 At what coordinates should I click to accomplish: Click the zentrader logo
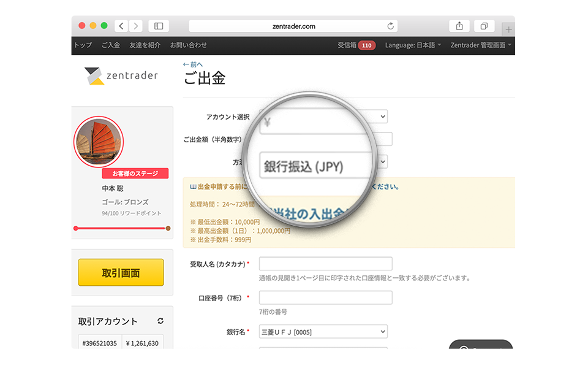121,75
